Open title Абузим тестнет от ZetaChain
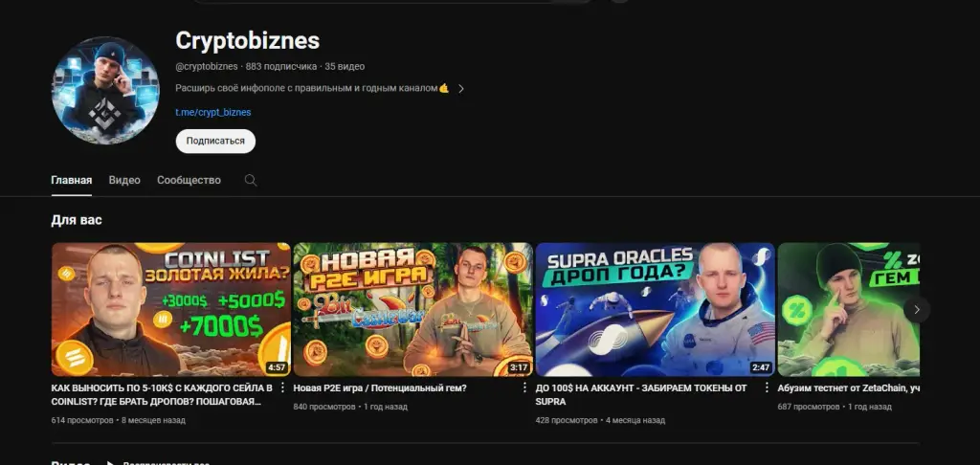The image size is (980, 465). click(x=848, y=388)
